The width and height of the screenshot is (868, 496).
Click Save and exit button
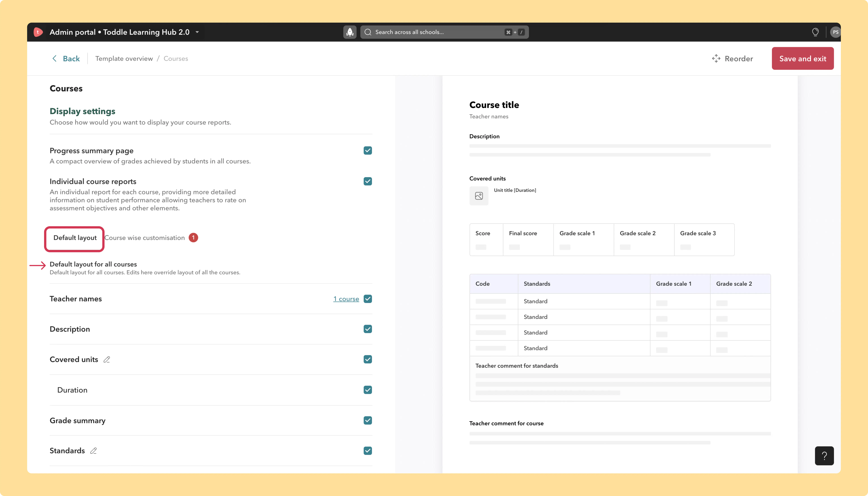point(803,59)
